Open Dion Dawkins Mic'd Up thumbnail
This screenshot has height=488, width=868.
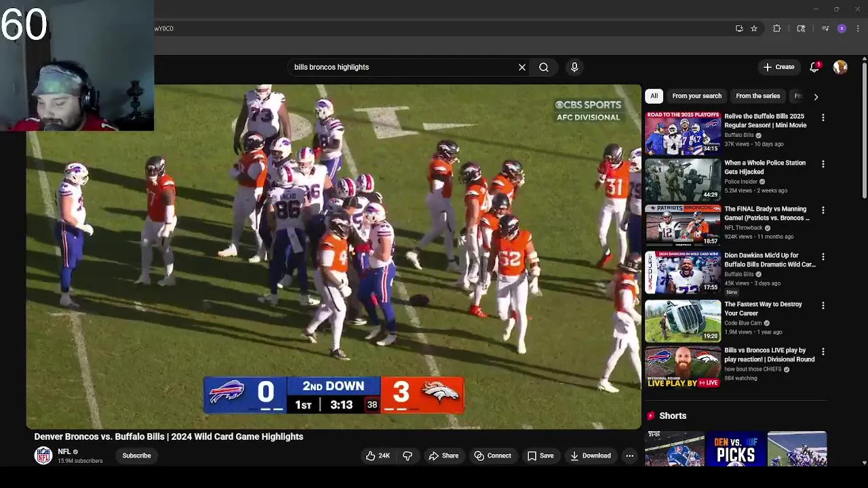[683, 272]
